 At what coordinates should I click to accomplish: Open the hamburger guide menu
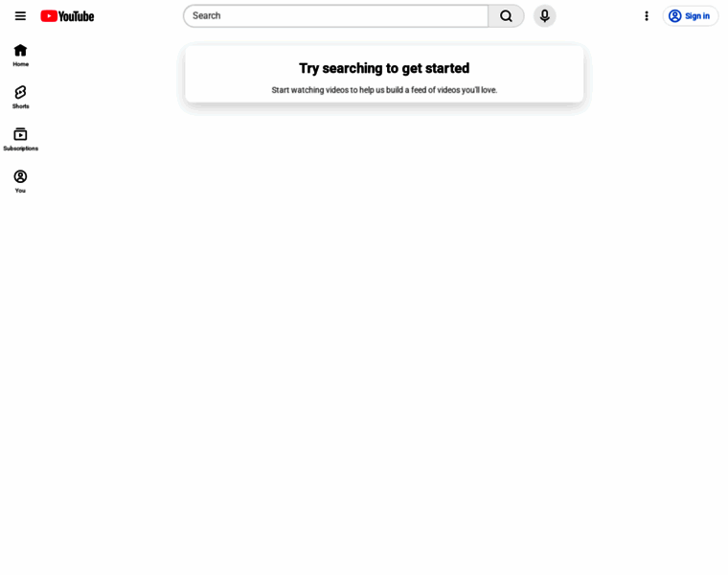pyautogui.click(x=20, y=16)
